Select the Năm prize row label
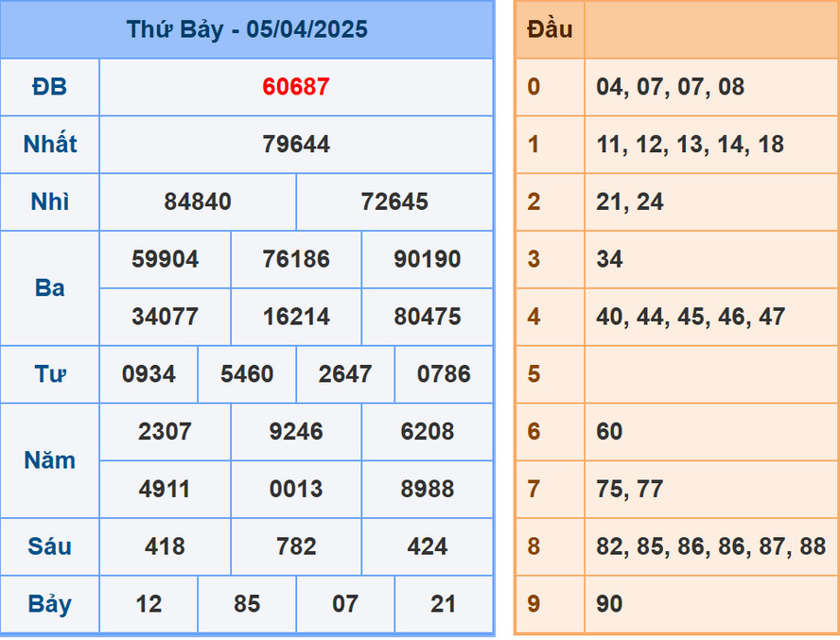The image size is (840, 640). pyautogui.click(x=50, y=460)
